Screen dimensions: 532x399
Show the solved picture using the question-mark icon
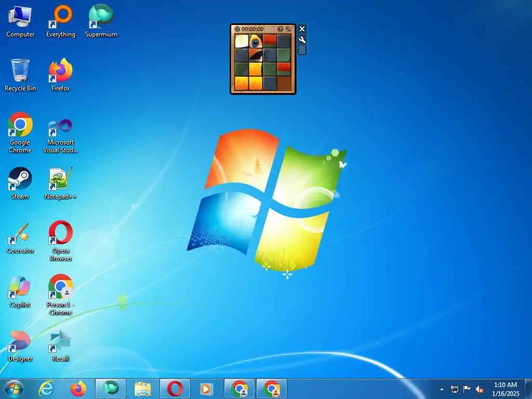tap(280, 29)
